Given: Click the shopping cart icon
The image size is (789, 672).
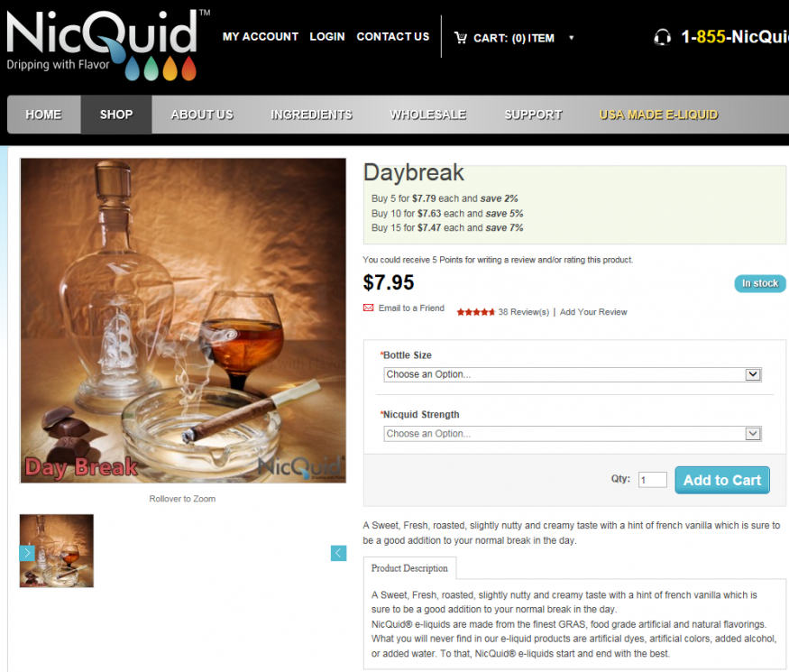Looking at the screenshot, I should pos(461,38).
